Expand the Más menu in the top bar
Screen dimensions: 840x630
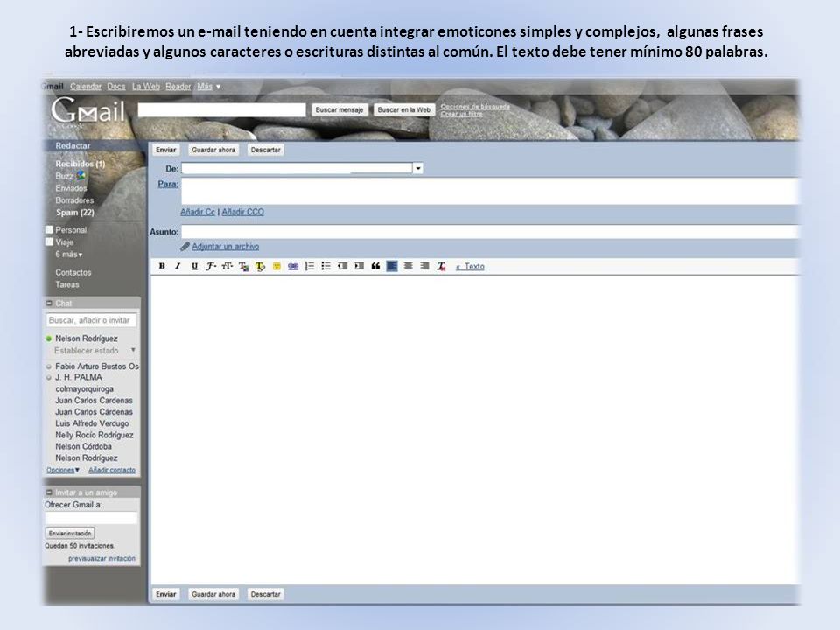click(x=209, y=87)
